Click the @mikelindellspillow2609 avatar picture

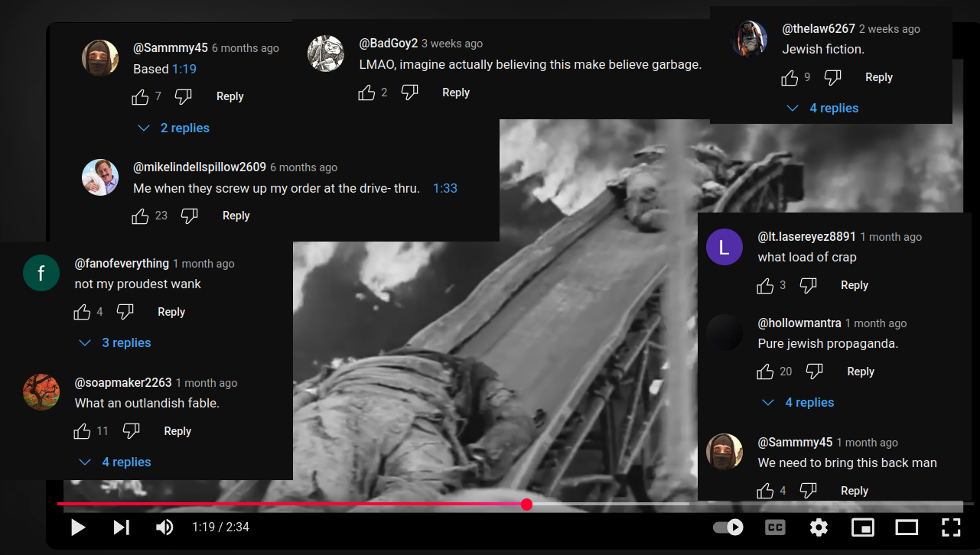(100, 177)
